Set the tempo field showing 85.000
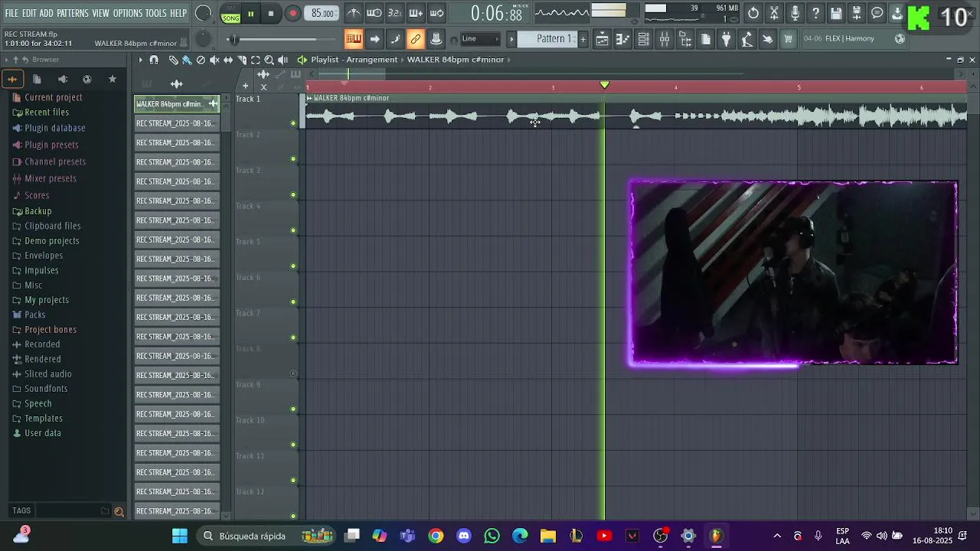 (x=322, y=14)
